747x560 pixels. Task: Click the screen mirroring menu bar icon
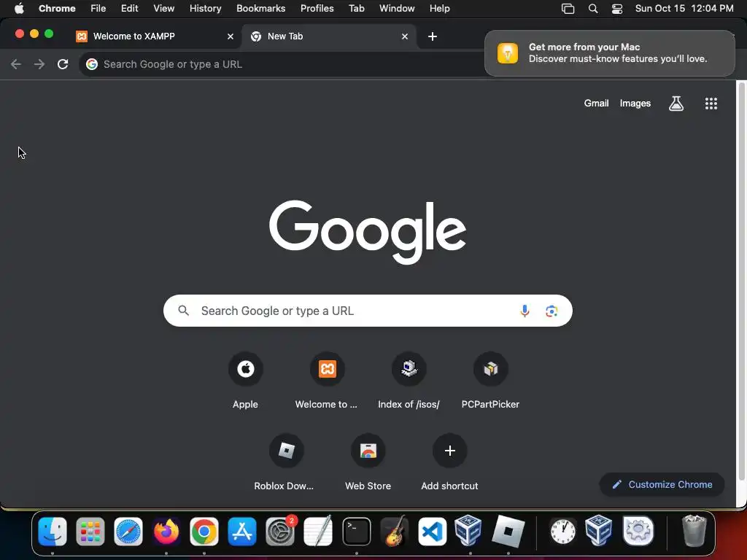[x=568, y=9]
